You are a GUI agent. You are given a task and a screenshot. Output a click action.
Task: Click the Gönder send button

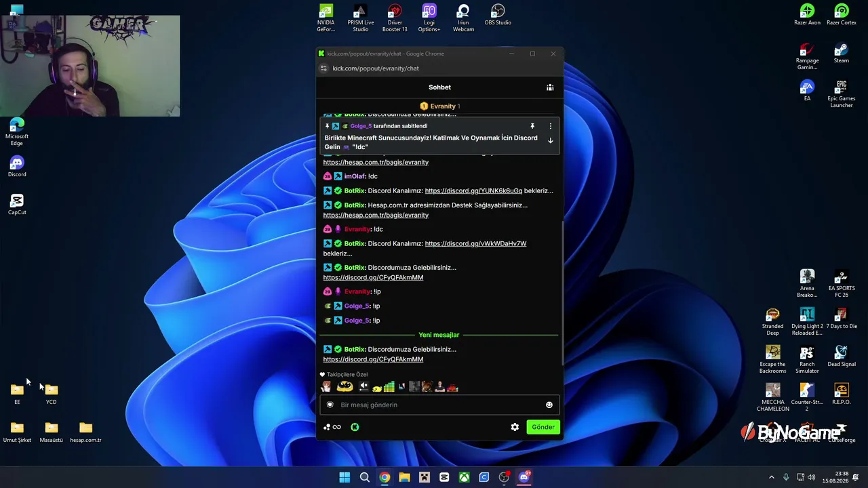pyautogui.click(x=542, y=427)
